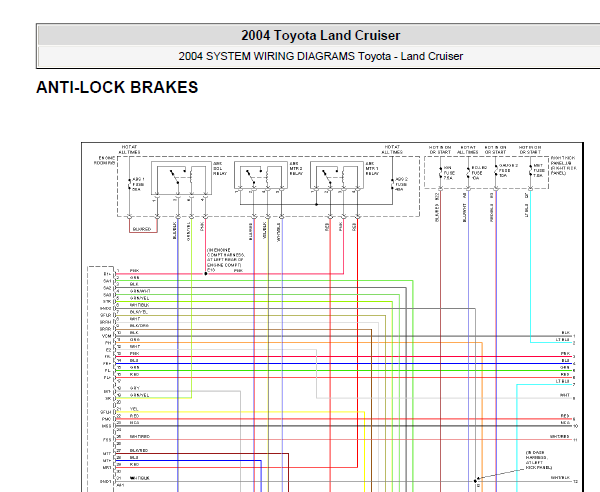Click the MET fuse 7.5A label

click(x=538, y=171)
